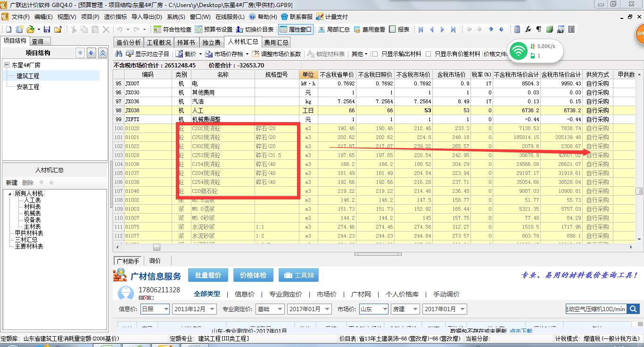Move up button in 项目结构 panel
This screenshot has height=347, width=644.
click(81, 53)
